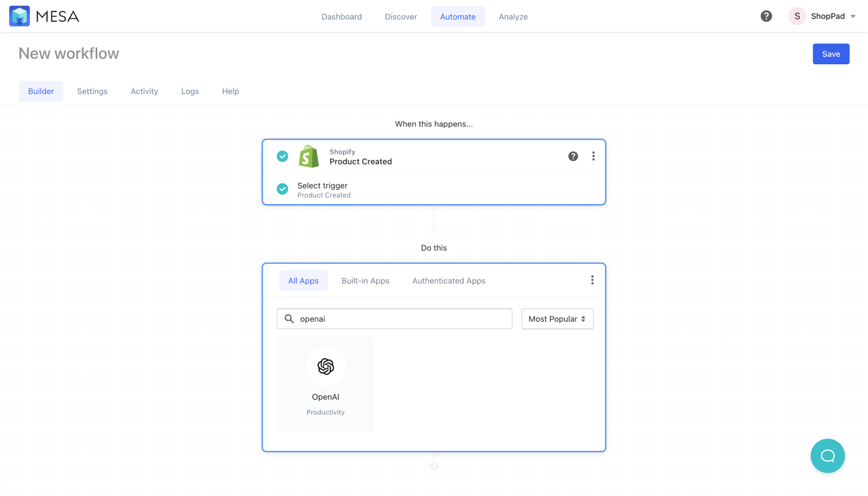Open the Logs tab
The image size is (868, 496).
click(190, 91)
